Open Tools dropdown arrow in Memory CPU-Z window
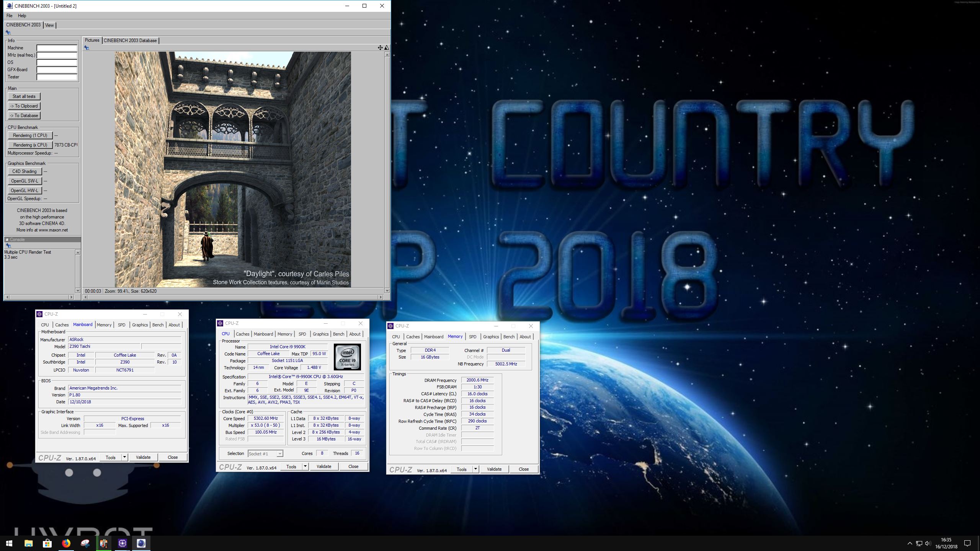This screenshot has height=551, width=980. tap(475, 469)
